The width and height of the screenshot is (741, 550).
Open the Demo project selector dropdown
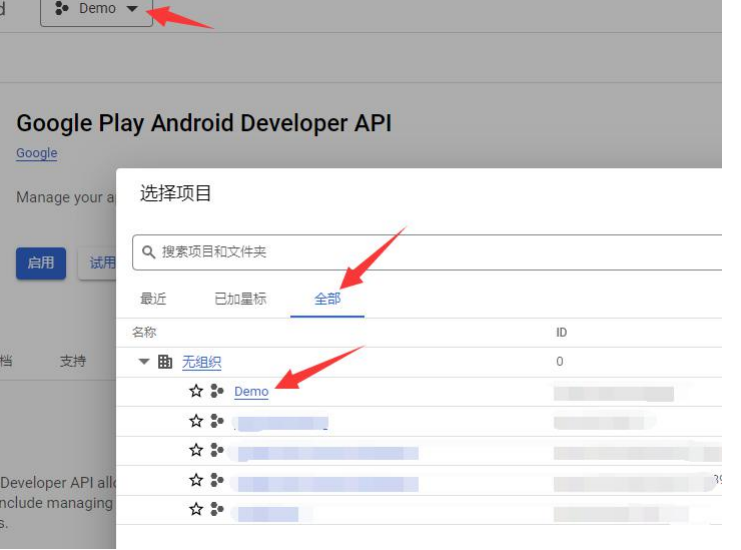coord(96,10)
